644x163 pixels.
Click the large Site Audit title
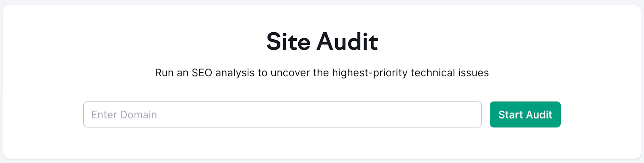[x=322, y=42]
